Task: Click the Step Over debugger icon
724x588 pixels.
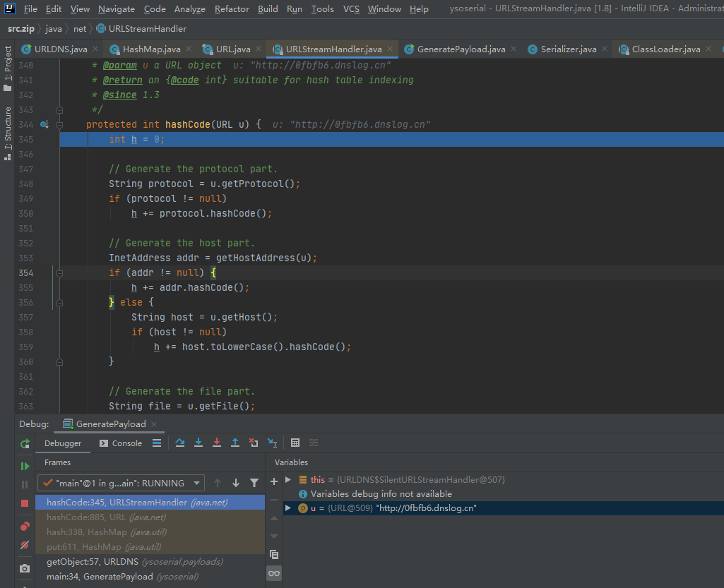Action: point(180,443)
